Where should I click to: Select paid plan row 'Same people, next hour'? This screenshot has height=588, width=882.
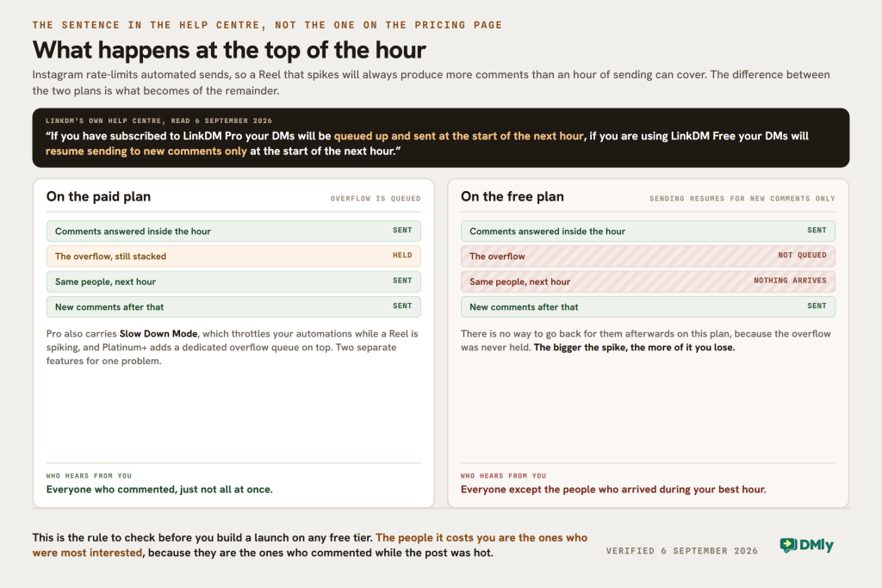pos(233,282)
